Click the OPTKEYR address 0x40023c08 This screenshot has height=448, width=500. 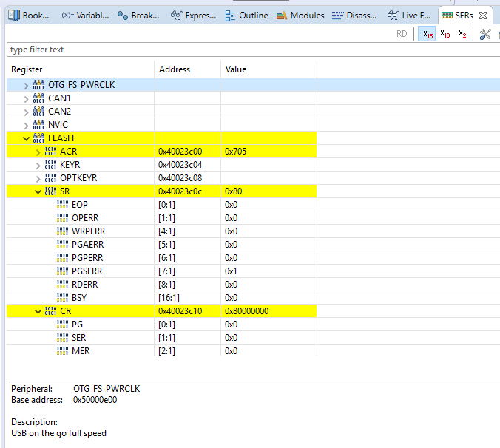[180, 178]
